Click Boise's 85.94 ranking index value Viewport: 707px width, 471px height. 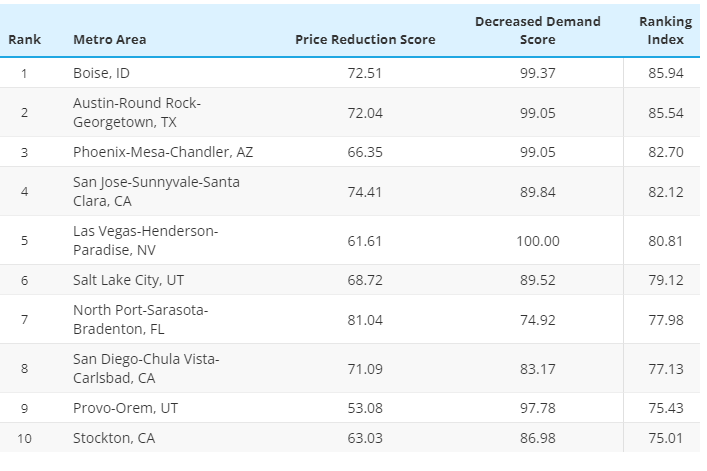tap(666, 73)
